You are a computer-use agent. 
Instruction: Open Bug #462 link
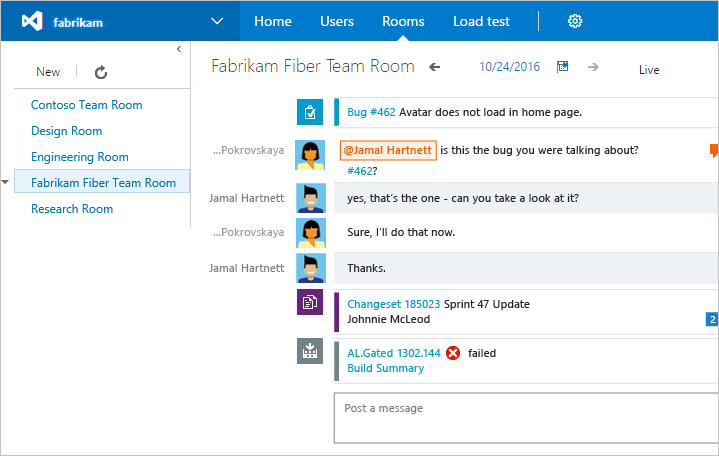(371, 112)
